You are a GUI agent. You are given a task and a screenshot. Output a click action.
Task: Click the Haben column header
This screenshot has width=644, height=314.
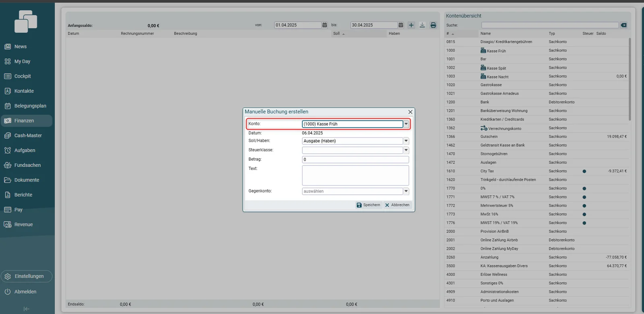click(413, 33)
